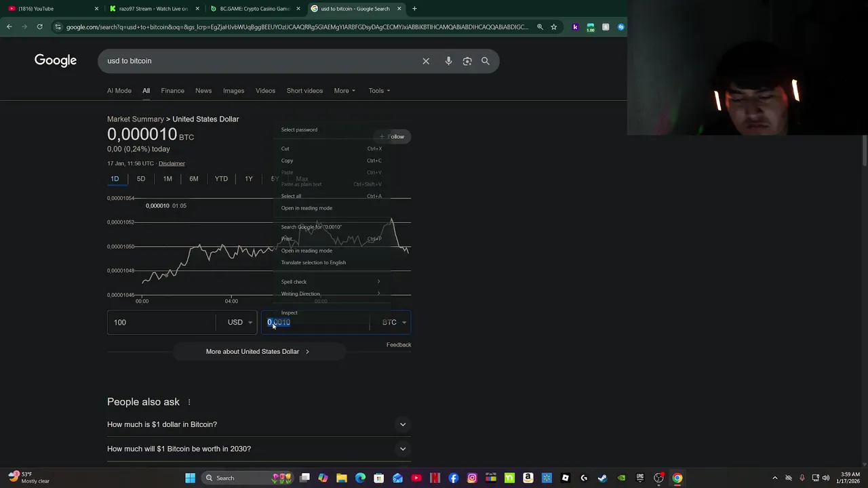Open AI Mode

point(119,91)
